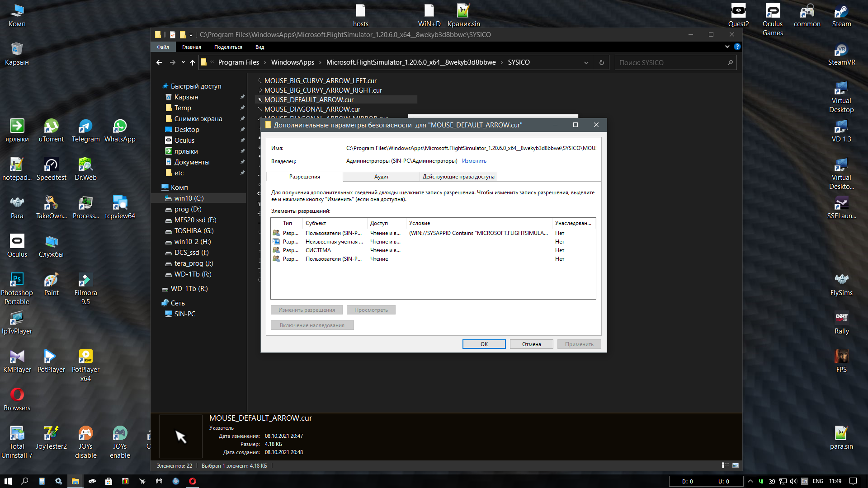The width and height of the screenshot is (868, 488).
Task: Switch to details view in status bar
Action: pos(725,465)
